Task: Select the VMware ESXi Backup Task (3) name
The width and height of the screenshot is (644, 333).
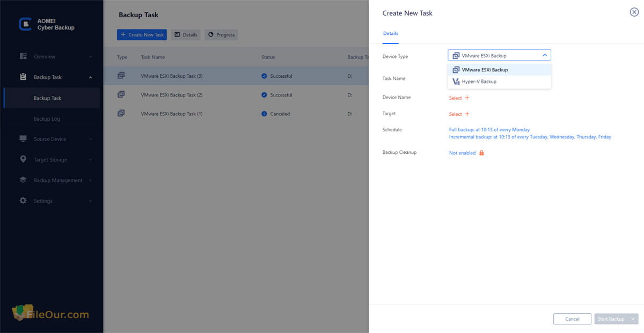Action: point(172,76)
